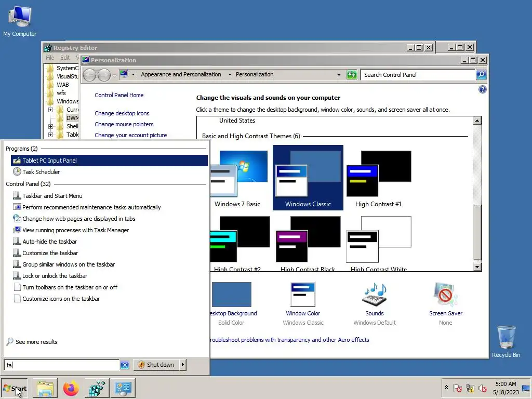This screenshot has width=532, height=399.
Task: Click the Show desktop tray button
Action: pos(527,388)
